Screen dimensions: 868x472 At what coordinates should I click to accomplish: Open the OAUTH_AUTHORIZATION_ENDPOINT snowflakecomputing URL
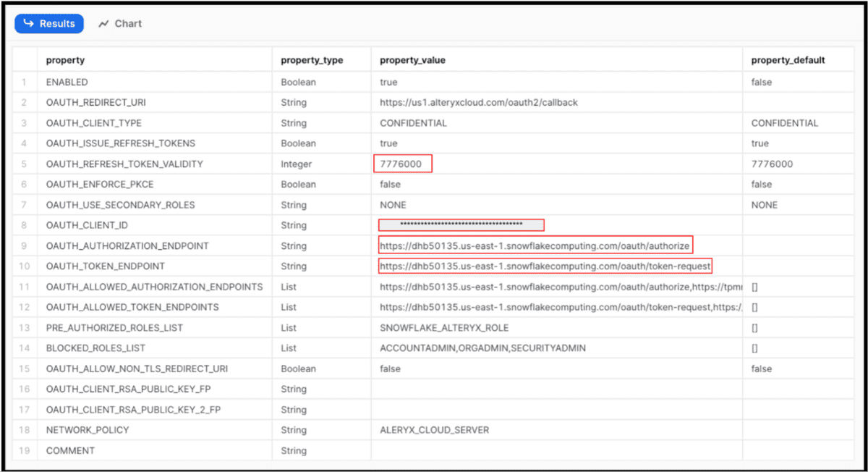[x=535, y=245]
